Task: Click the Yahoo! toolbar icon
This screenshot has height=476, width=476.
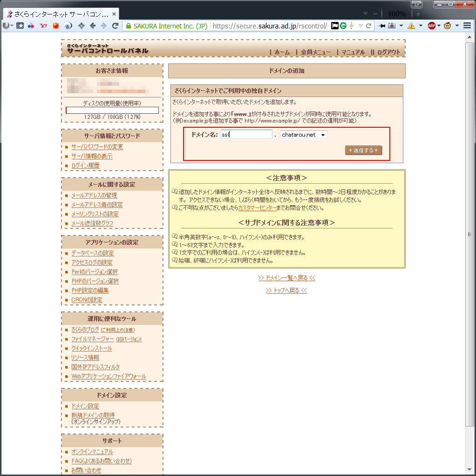Action: 43,26
